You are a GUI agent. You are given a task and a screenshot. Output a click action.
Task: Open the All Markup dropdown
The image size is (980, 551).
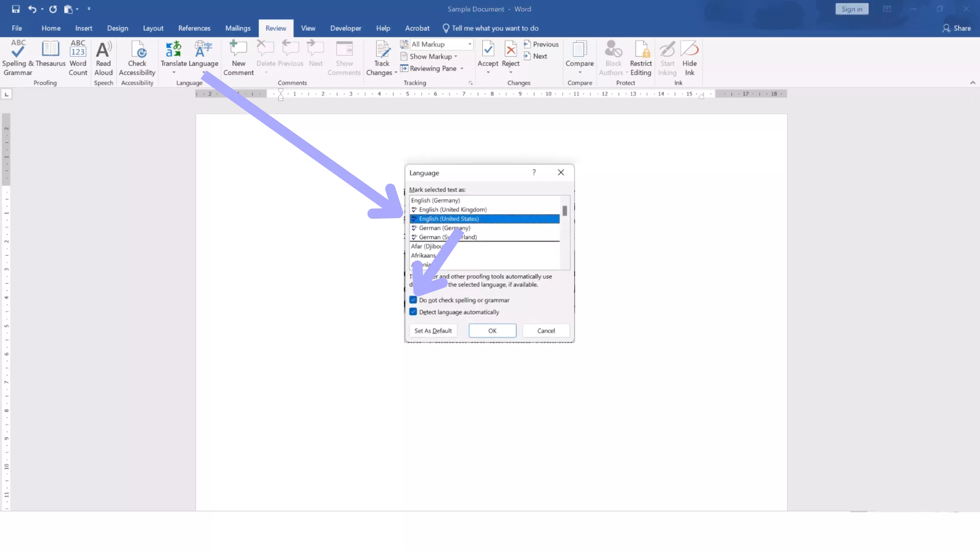coord(470,44)
